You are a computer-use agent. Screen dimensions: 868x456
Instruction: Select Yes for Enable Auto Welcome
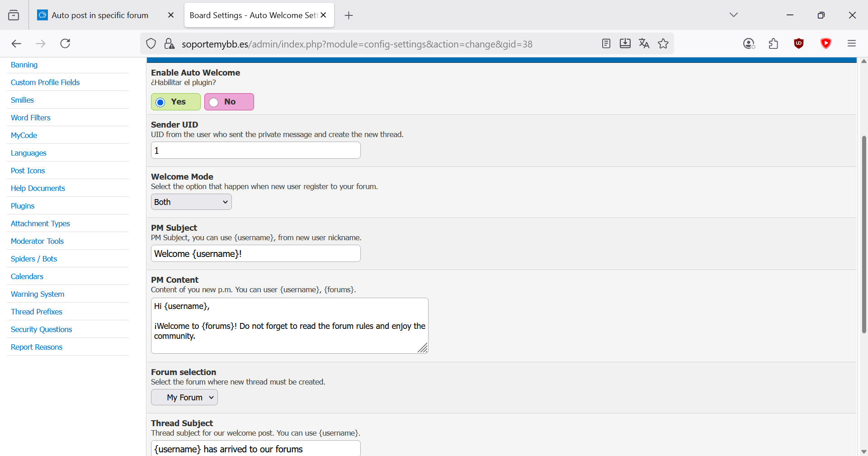click(x=160, y=102)
